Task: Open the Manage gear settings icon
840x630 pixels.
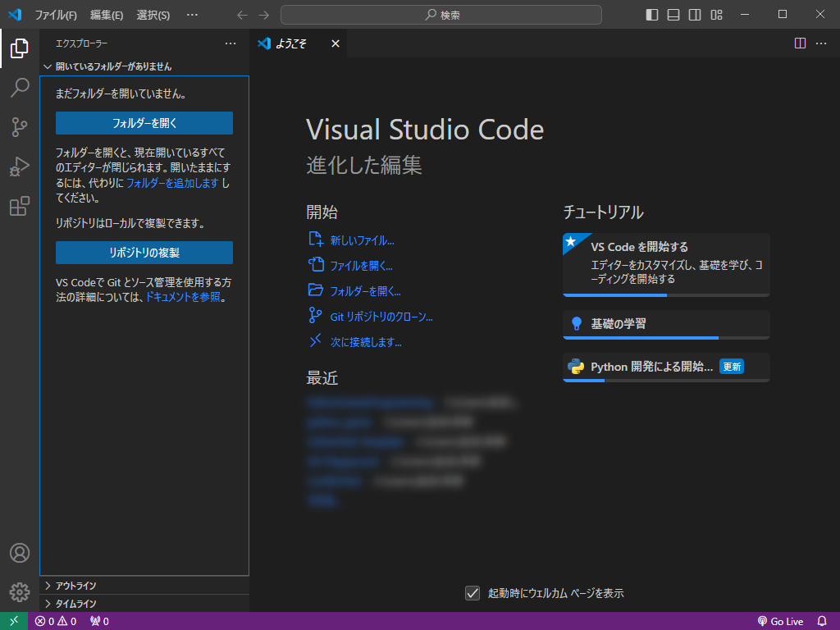Action: click(20, 591)
